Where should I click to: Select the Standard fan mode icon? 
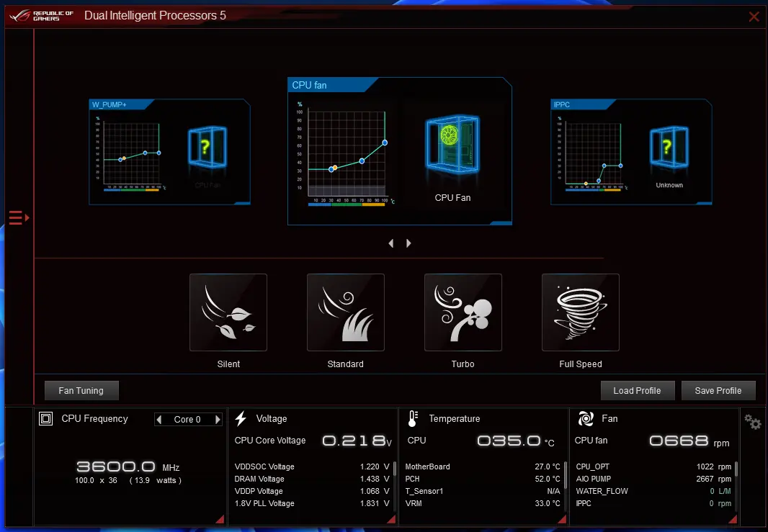345,312
